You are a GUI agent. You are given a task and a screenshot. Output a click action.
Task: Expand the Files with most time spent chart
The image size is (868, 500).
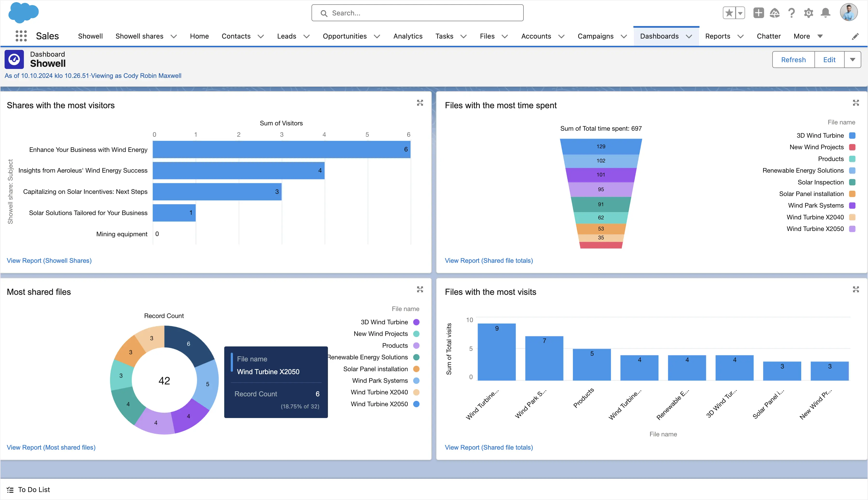pyautogui.click(x=856, y=103)
